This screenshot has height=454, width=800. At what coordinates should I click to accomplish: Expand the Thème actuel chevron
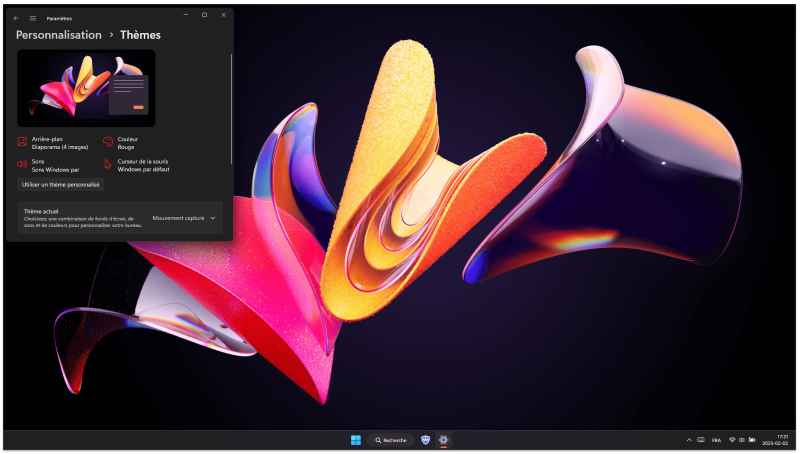[x=213, y=217]
